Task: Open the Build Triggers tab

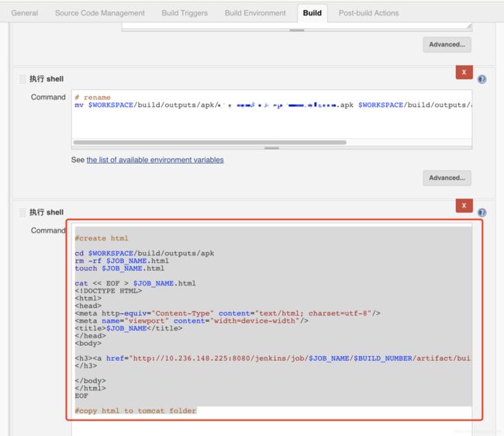Action: click(x=185, y=13)
